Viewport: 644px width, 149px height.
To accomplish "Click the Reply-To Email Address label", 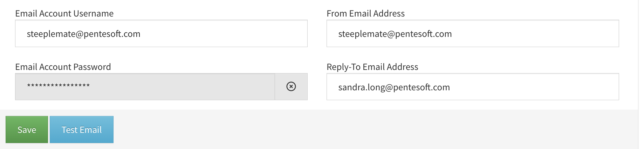I will [x=372, y=67].
